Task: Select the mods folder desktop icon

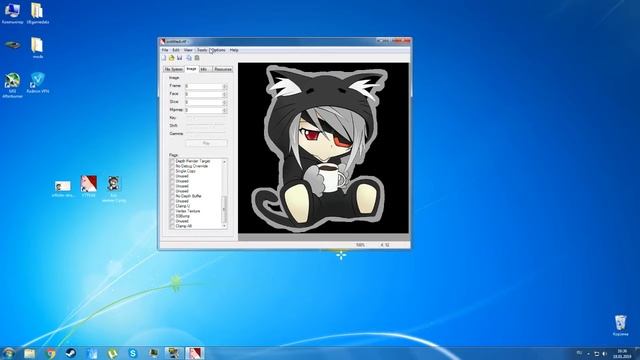Action: pos(38,48)
